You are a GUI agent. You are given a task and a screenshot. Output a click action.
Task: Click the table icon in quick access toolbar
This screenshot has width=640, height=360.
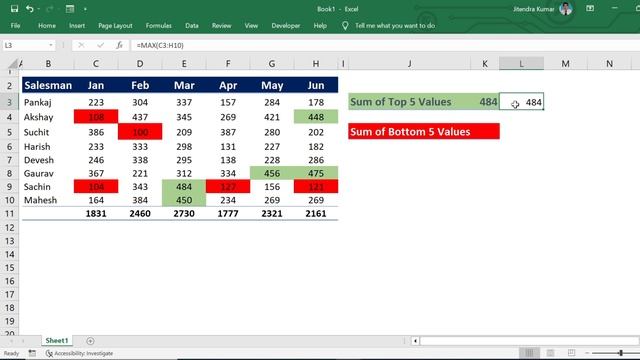tap(70, 9)
